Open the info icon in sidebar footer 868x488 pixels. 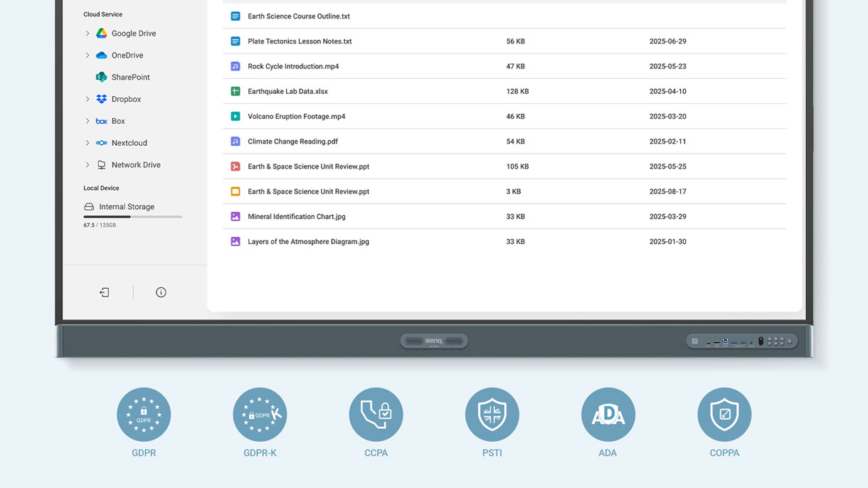161,292
